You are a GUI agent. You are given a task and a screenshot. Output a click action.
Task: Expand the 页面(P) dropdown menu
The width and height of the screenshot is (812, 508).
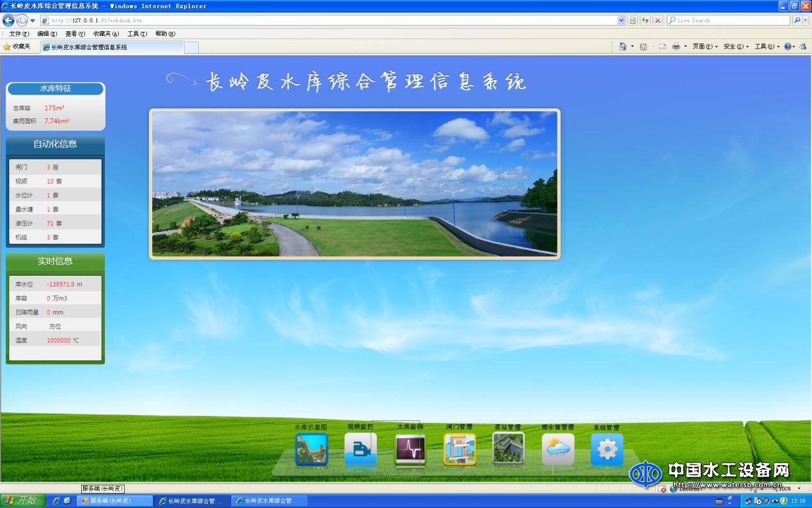pos(705,47)
